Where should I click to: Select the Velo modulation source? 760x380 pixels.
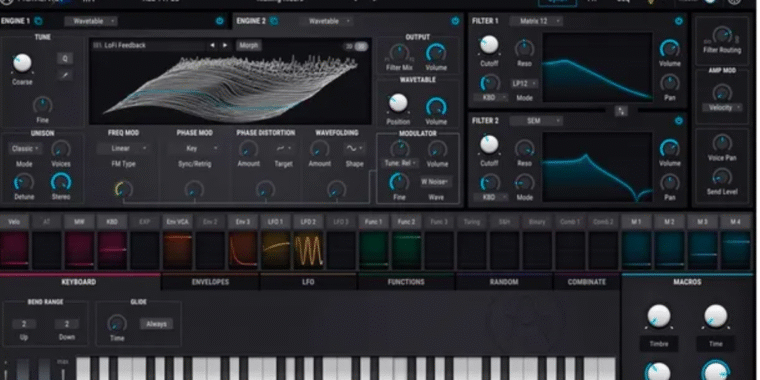14,222
